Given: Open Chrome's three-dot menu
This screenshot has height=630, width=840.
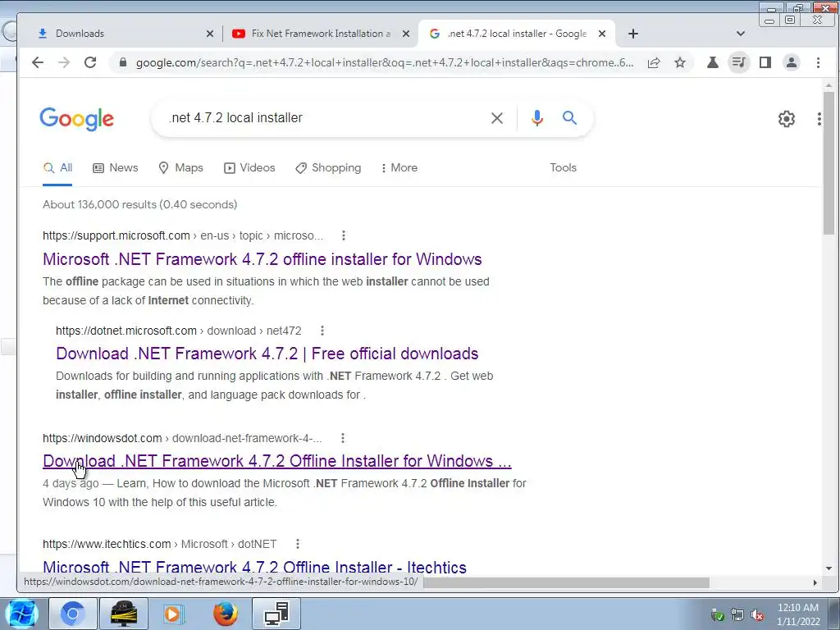Looking at the screenshot, I should (818, 62).
